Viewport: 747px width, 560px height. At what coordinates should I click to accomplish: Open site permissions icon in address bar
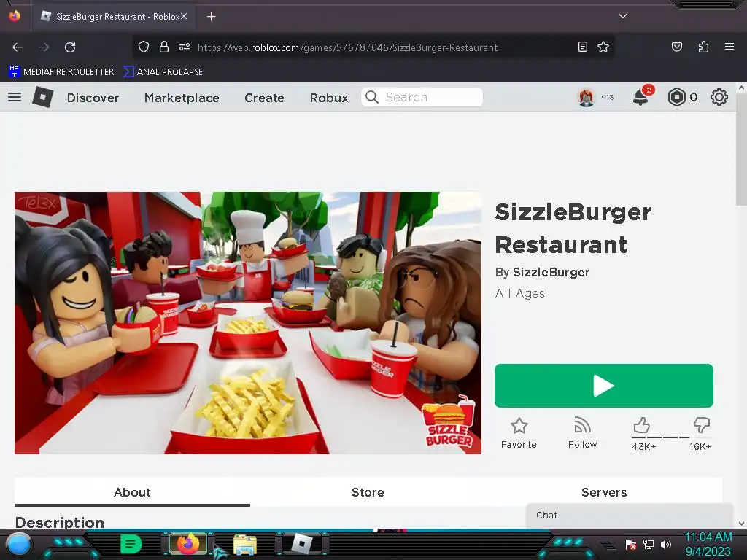185,47
